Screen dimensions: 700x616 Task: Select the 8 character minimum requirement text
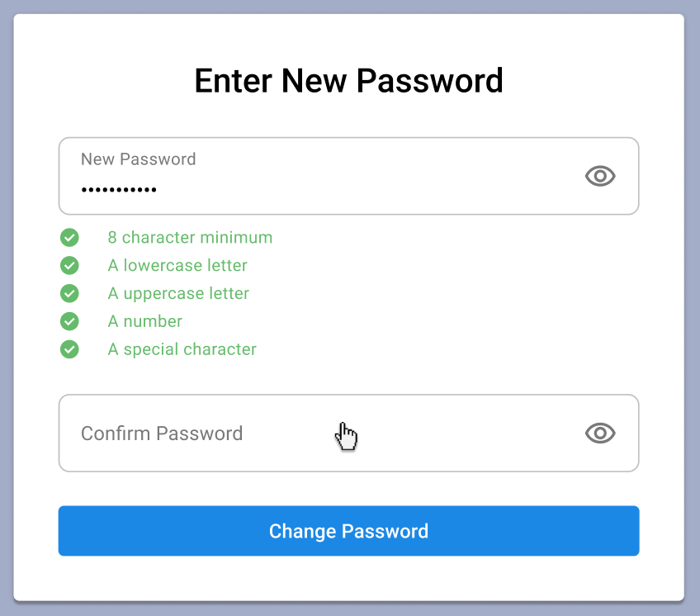click(x=190, y=238)
